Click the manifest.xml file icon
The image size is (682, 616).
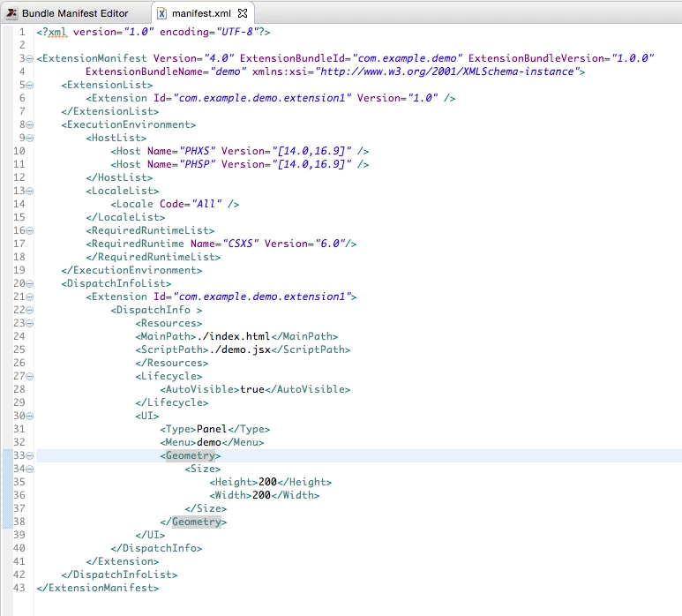coord(161,13)
